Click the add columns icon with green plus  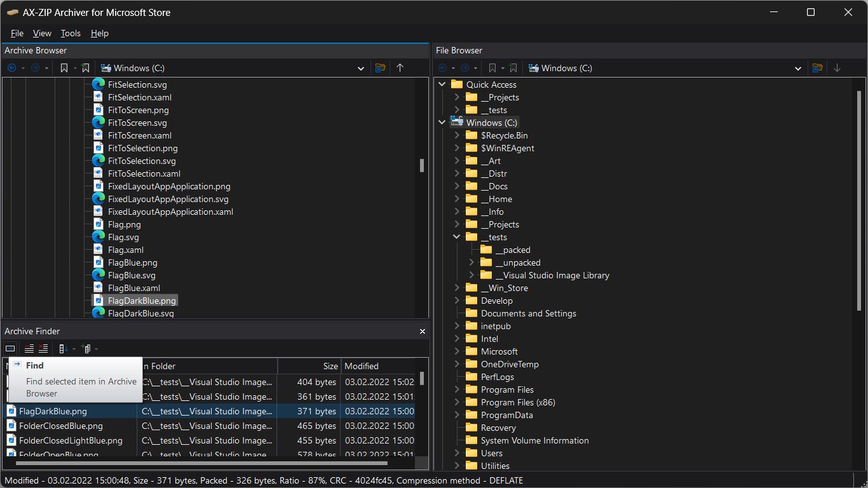coord(86,348)
